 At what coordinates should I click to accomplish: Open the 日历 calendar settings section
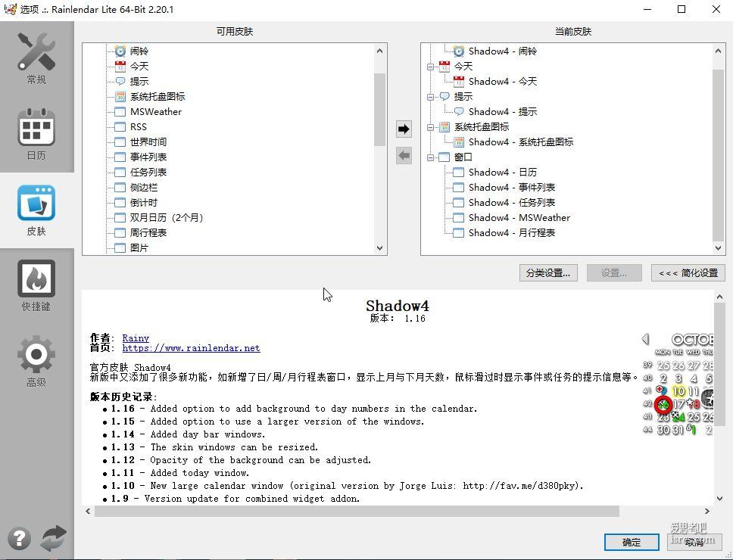coord(36,135)
